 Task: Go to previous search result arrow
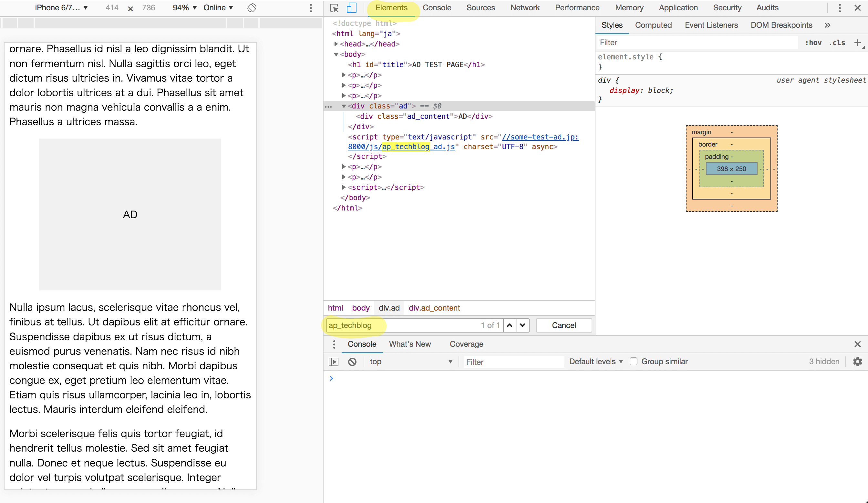pyautogui.click(x=510, y=325)
